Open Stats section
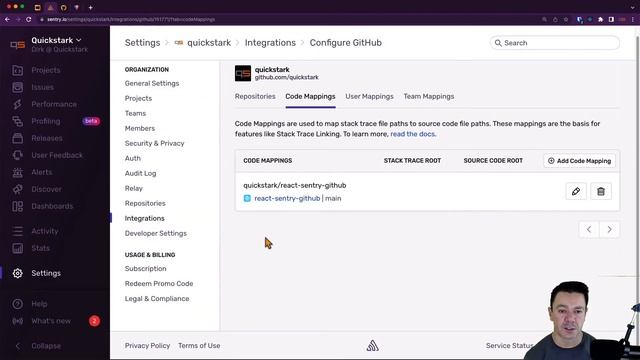Viewport: 640px width, 360px height. coord(40,248)
